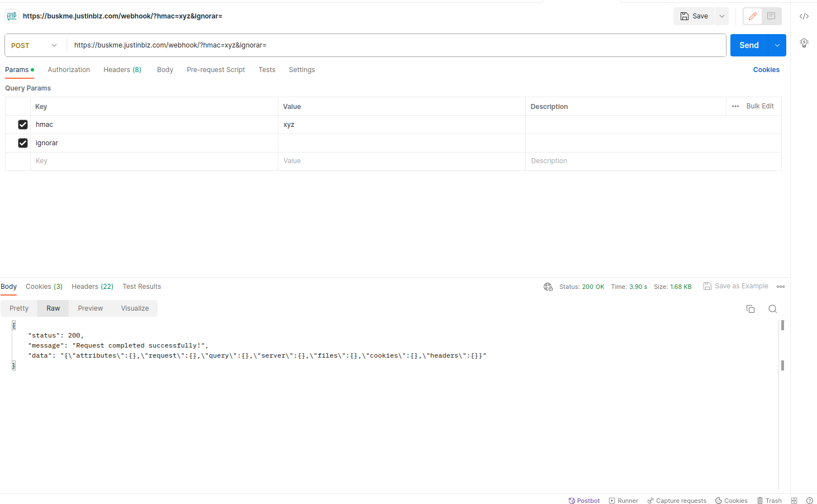The height and width of the screenshot is (504, 817).
Task: Open the Headers (8) request tab
Action: (122, 70)
